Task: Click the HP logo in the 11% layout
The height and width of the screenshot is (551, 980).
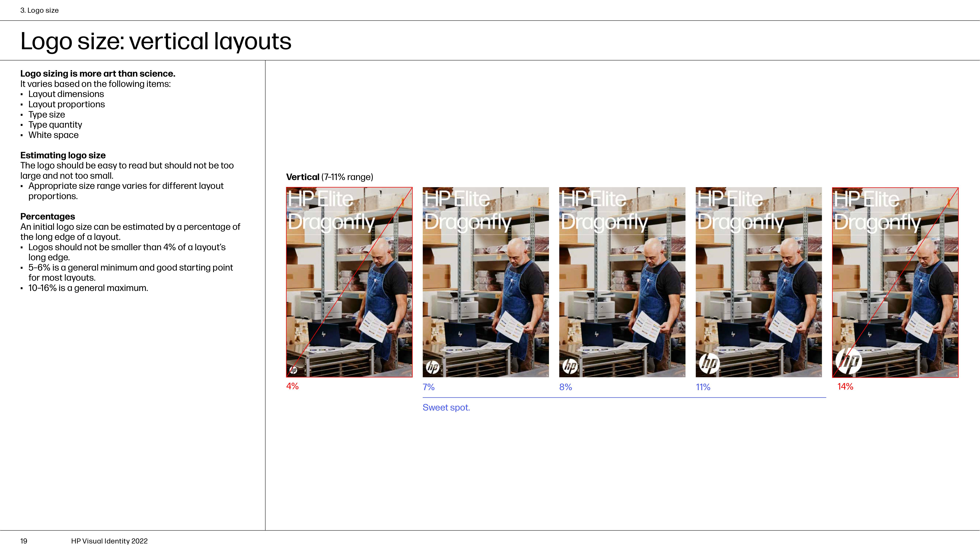Action: tap(710, 363)
